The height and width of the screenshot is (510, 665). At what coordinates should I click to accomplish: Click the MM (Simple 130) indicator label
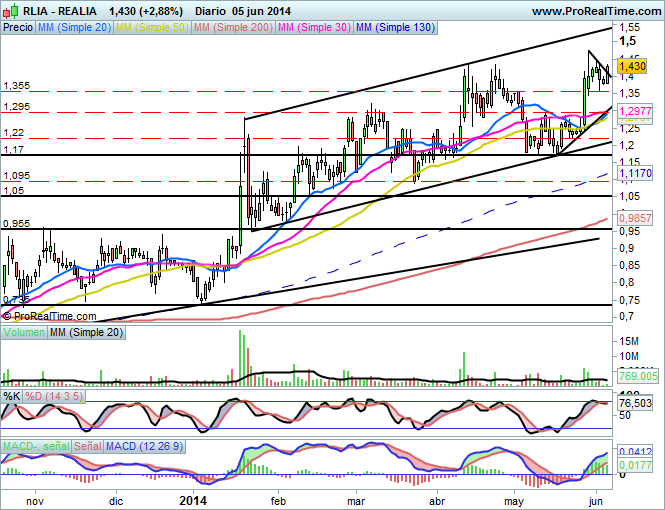tap(396, 28)
